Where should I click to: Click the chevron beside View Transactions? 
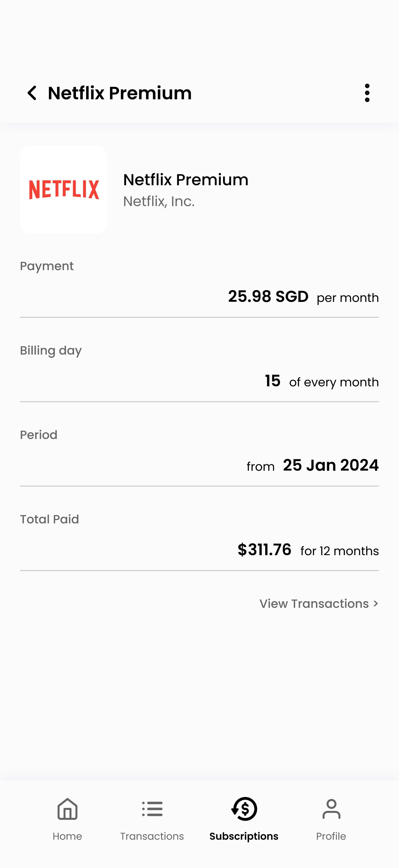pos(376,604)
